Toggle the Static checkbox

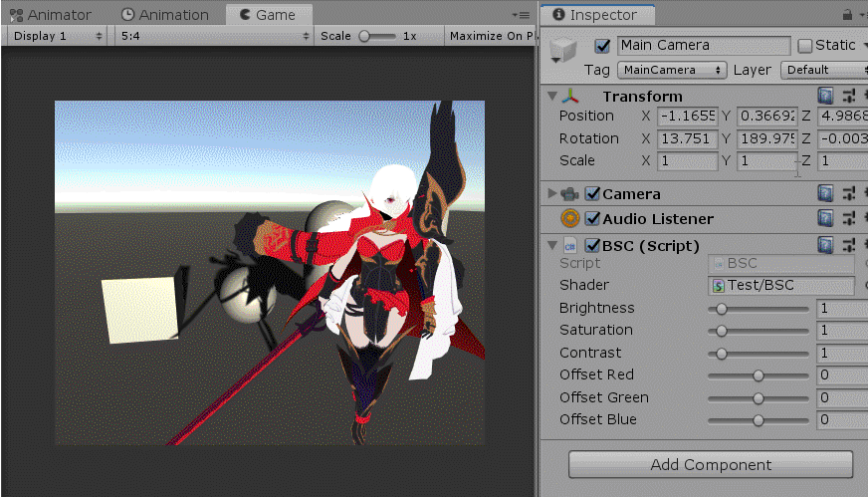(x=805, y=46)
